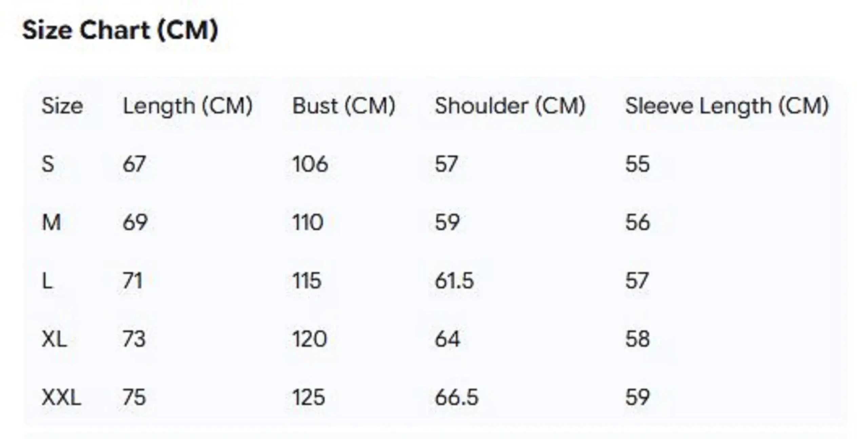Viewport: 868px width, 439px height.
Task: Click the Length (CM) column header
Action: click(x=188, y=106)
